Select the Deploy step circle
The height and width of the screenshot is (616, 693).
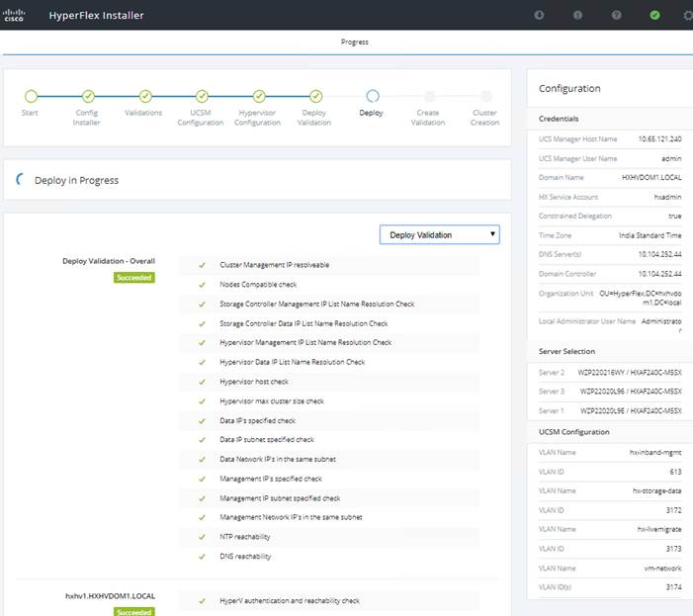click(372, 96)
